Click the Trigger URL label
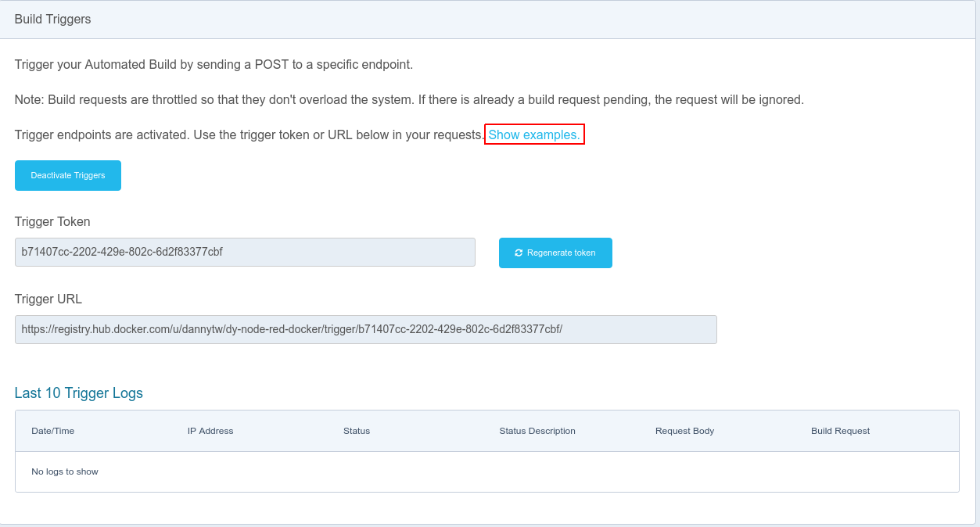 (48, 299)
